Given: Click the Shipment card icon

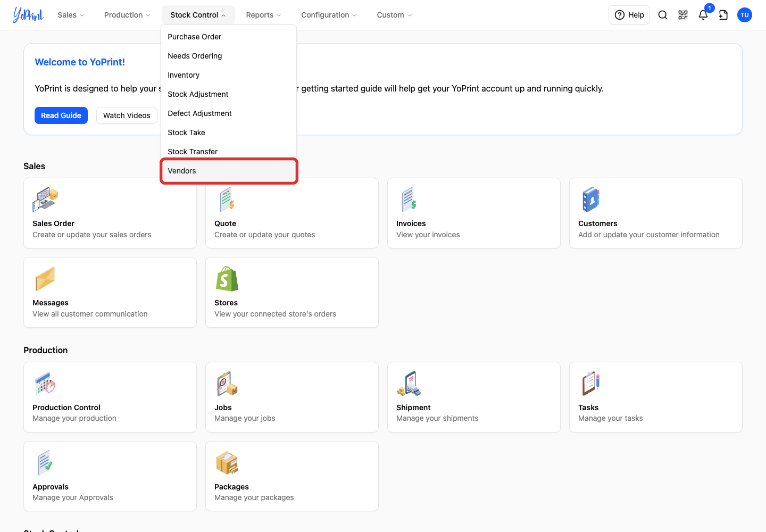Looking at the screenshot, I should (x=409, y=384).
